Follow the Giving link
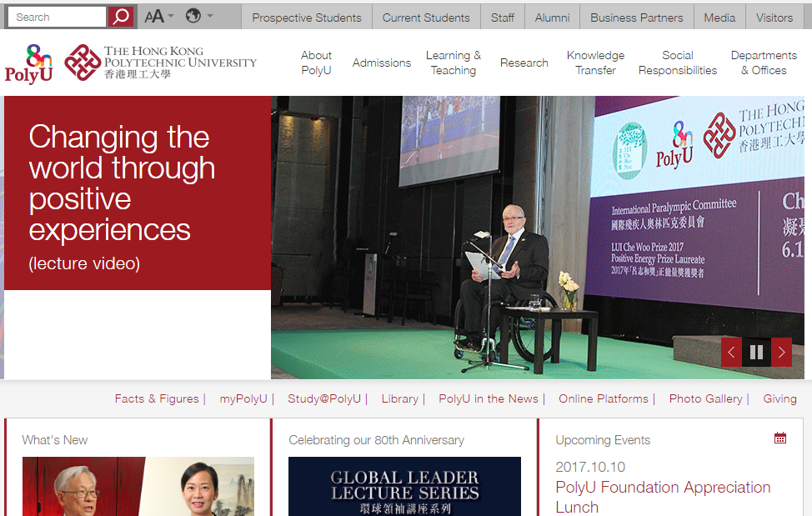 [779, 398]
